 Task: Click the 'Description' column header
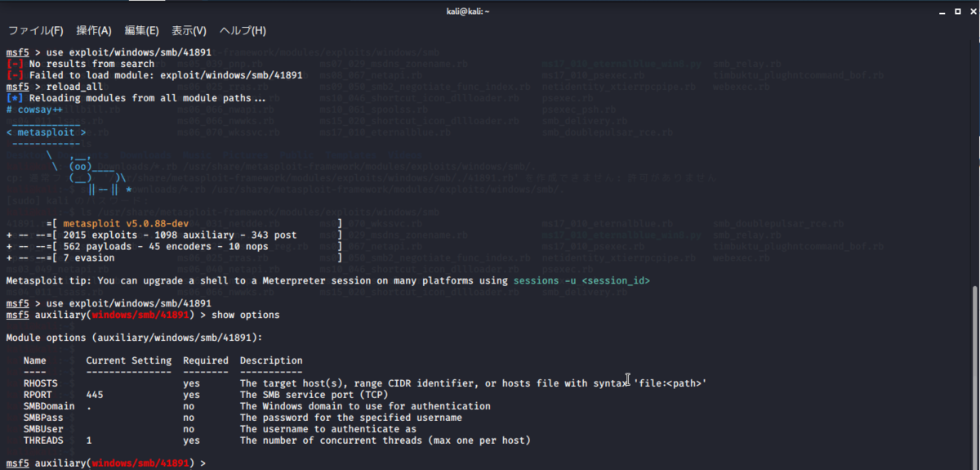click(x=271, y=360)
